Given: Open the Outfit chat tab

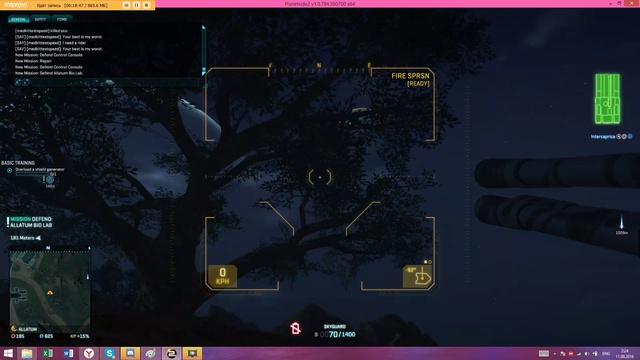Looking at the screenshot, I should (x=40, y=19).
